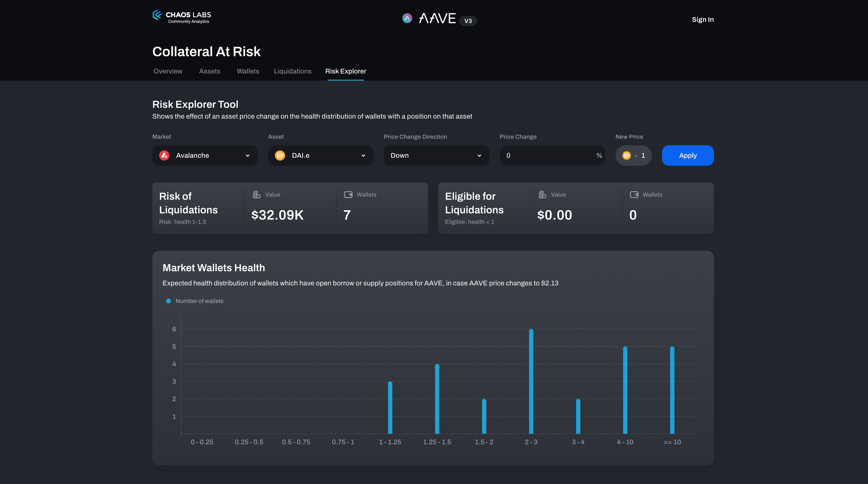
Task: Click the Value icon in Eligible for Liquidations
Action: coord(542,194)
